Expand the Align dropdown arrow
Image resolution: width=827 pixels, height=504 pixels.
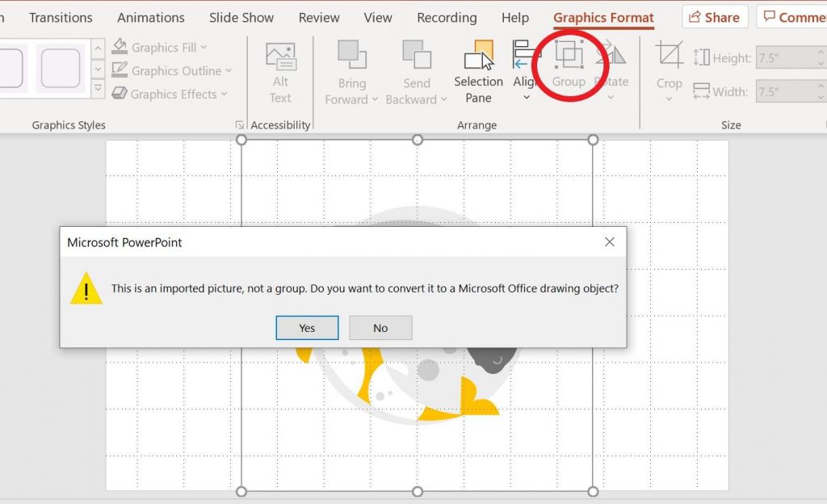tap(525, 95)
